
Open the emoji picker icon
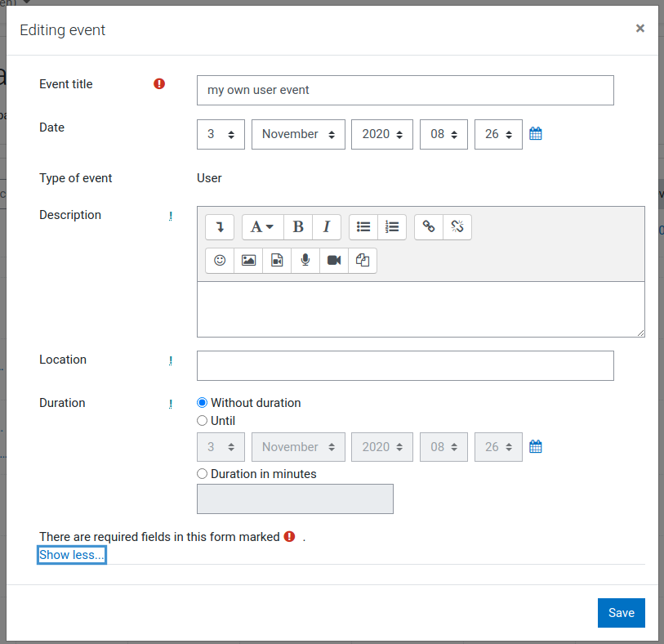pos(220,260)
